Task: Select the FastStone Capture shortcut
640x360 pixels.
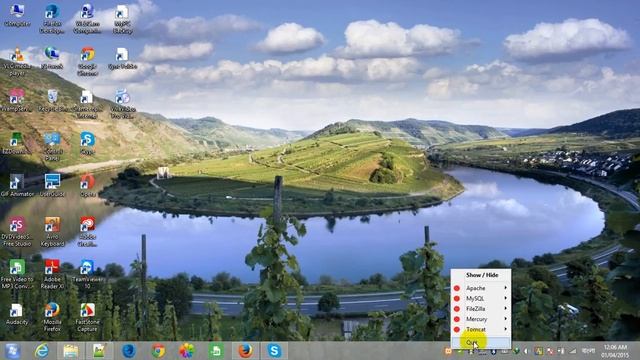Action: point(87,317)
